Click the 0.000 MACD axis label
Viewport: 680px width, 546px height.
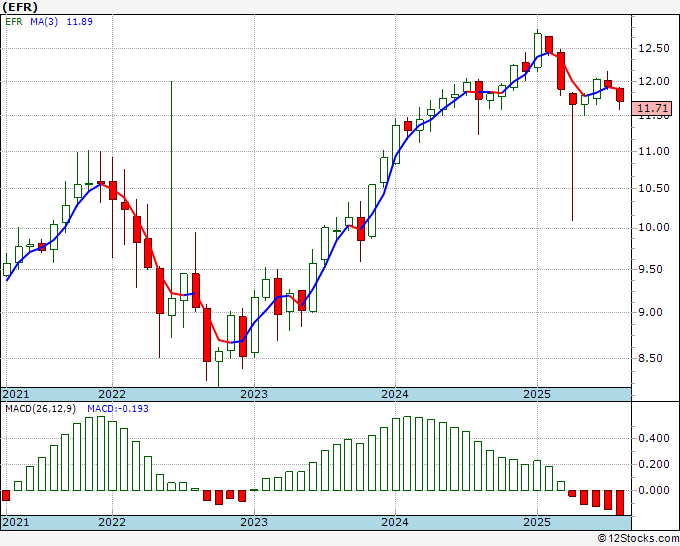point(654,490)
